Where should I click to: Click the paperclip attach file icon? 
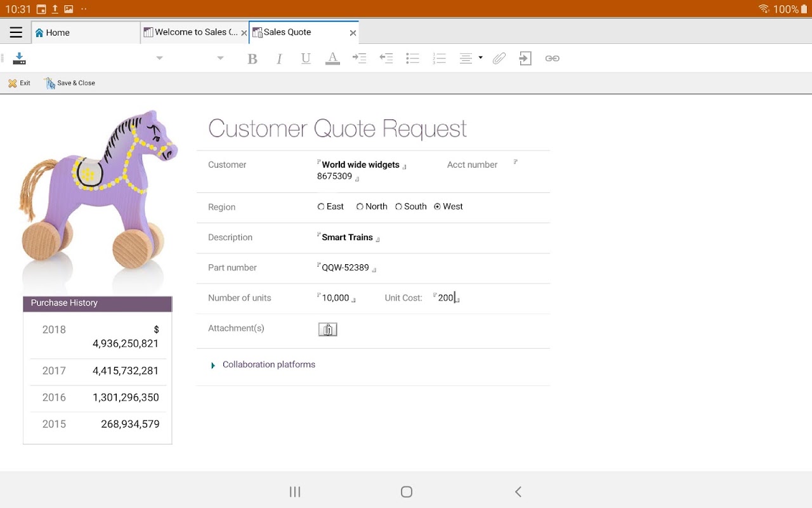click(x=499, y=58)
